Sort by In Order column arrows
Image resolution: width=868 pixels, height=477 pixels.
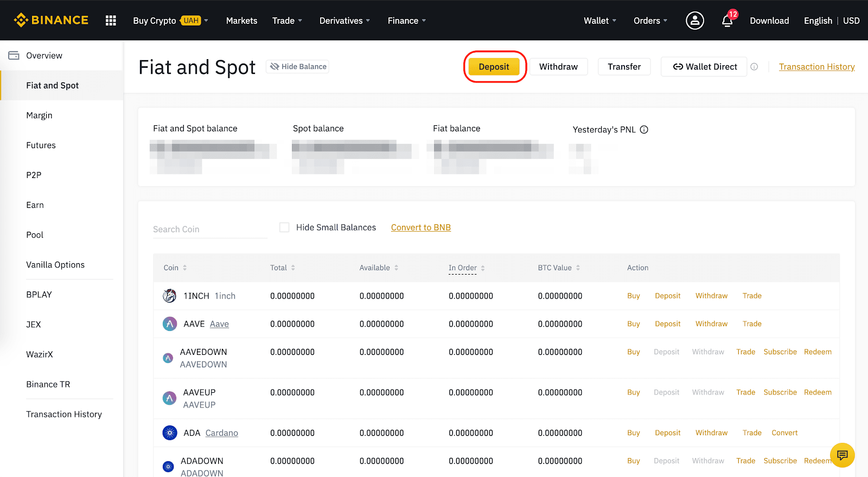point(483,268)
